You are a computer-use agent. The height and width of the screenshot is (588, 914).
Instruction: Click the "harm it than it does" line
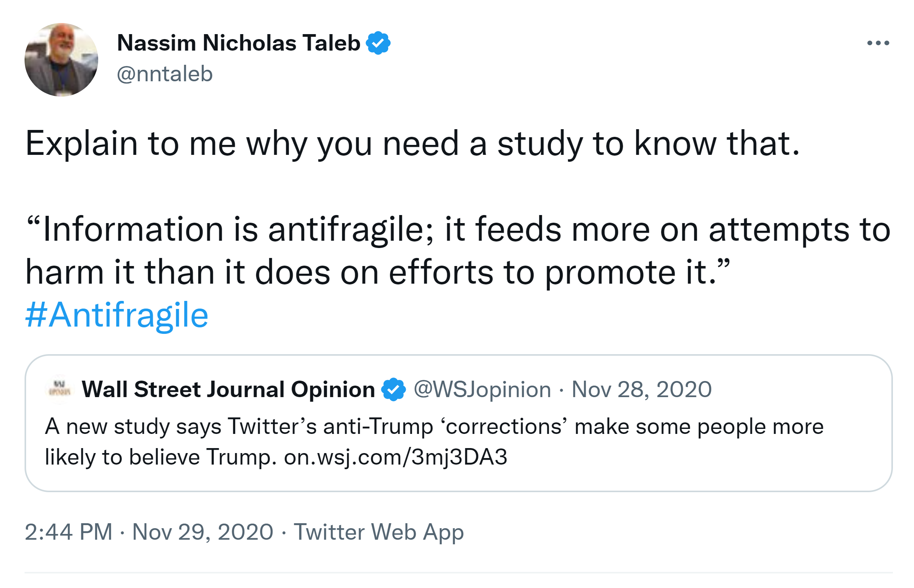coord(377,272)
